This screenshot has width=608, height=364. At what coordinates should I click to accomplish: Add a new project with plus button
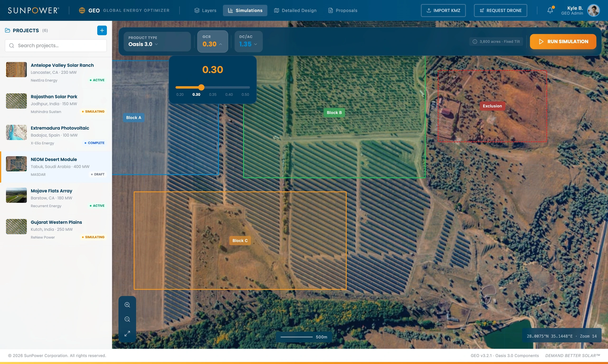(102, 30)
